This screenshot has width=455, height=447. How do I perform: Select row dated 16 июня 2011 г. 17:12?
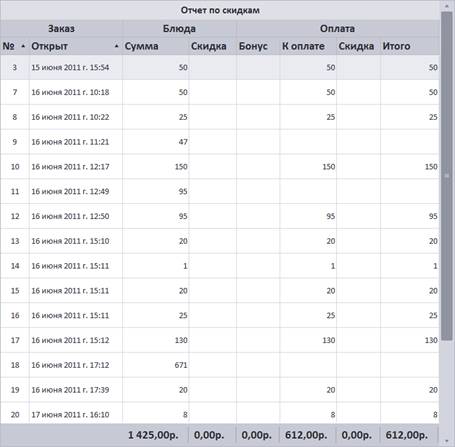click(x=220, y=365)
